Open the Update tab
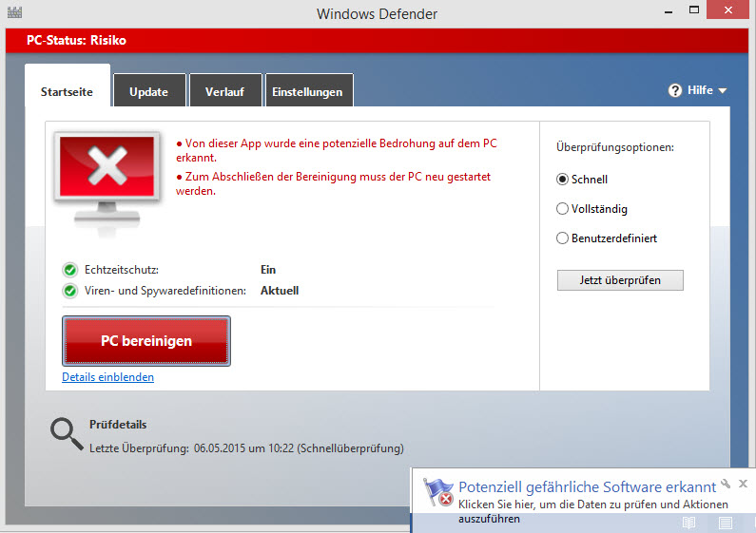The height and width of the screenshot is (533, 756). click(x=149, y=91)
